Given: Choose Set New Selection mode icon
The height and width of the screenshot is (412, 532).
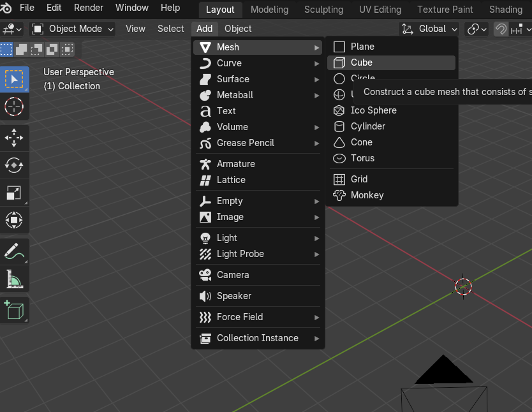Looking at the screenshot, I should [x=6, y=49].
